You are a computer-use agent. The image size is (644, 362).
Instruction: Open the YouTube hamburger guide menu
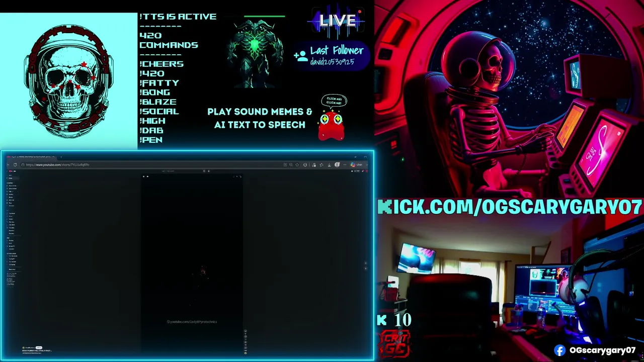point(8,171)
